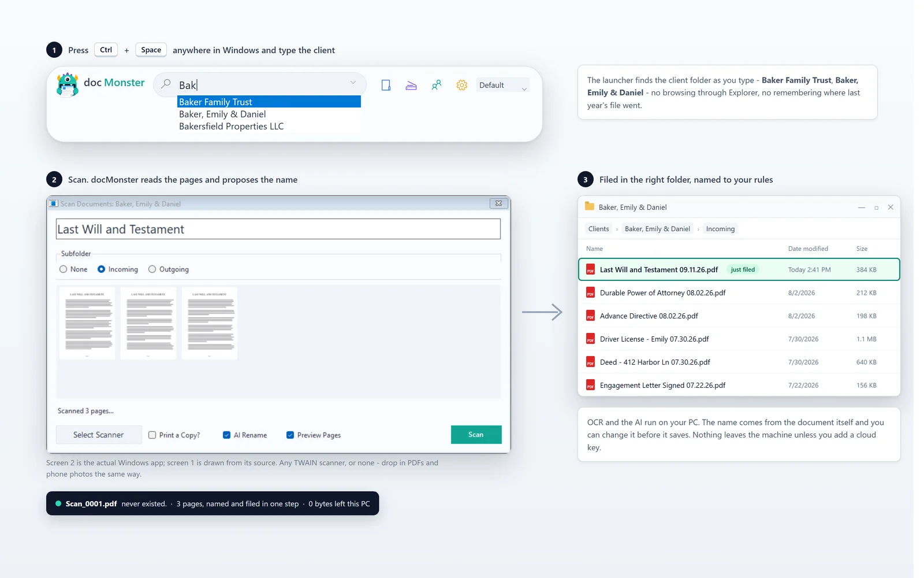The image size is (924, 578).
Task: Select the Outgoing subfolder radio button
Action: click(152, 269)
